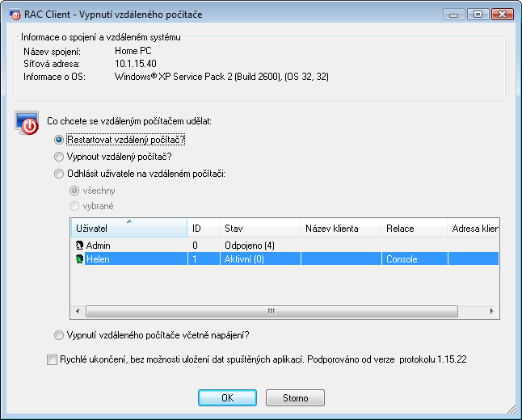Image resolution: width=522 pixels, height=420 pixels.
Task: Click the Admin user icon
Action: [x=79, y=246]
